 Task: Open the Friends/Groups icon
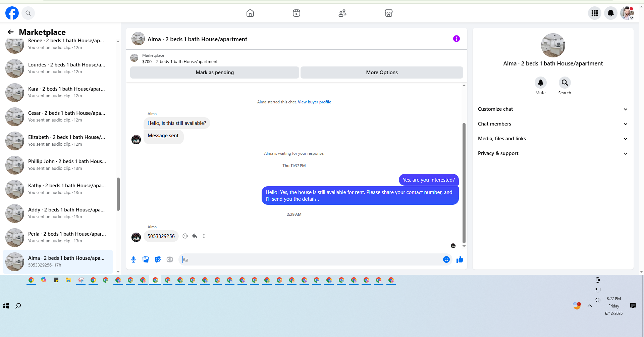[x=342, y=13]
